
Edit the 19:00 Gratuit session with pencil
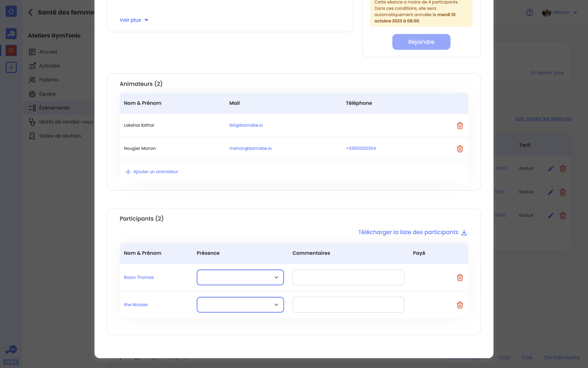point(551,192)
